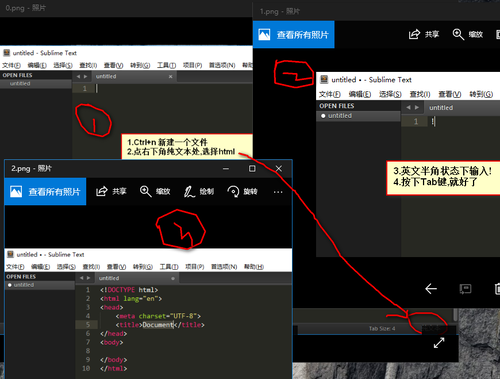The height and width of the screenshot is (379, 500).
Task: Close the untitled tab in 0.png Sublime window
Action: click(x=170, y=76)
